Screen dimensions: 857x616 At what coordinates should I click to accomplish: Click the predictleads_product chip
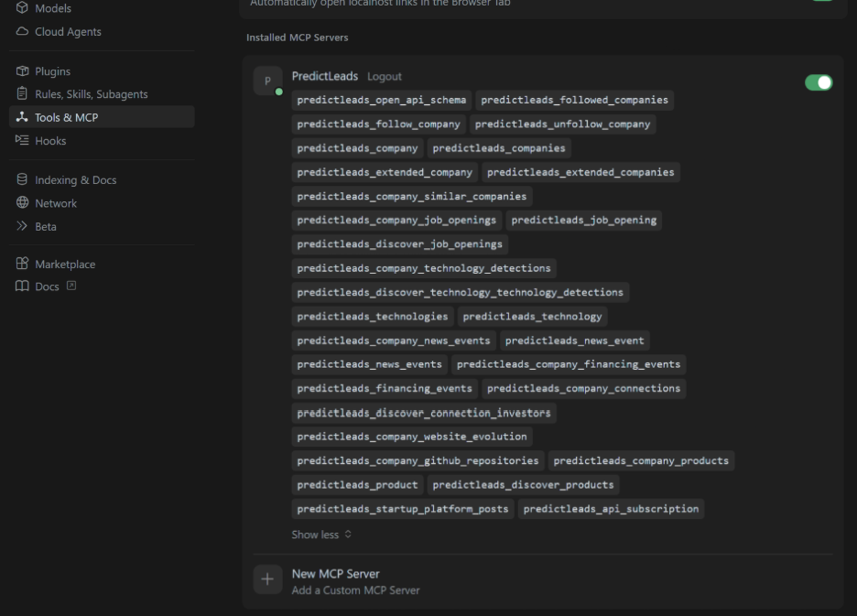pos(357,485)
